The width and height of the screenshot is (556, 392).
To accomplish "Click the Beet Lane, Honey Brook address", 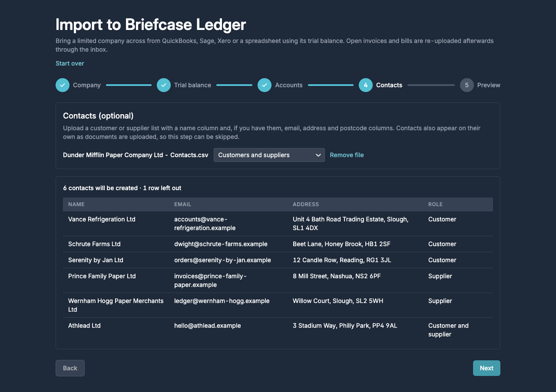I will point(341,244).
